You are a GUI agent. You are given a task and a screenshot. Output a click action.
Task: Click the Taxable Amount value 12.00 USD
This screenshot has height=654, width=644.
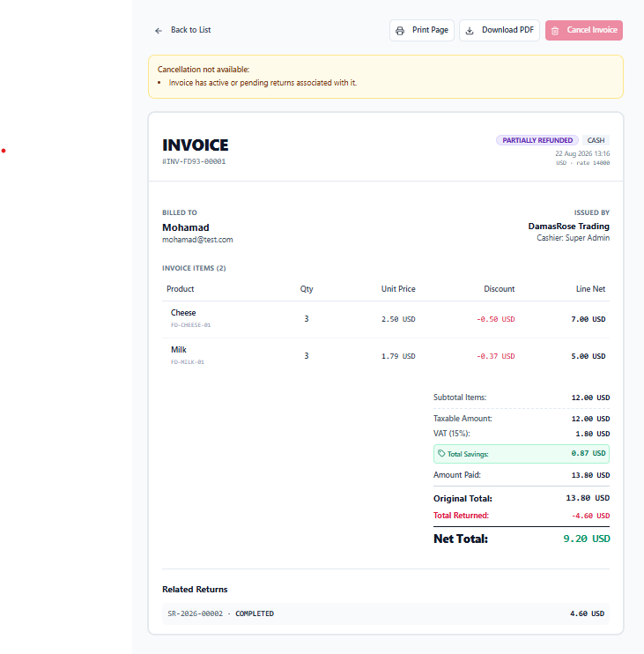click(590, 419)
